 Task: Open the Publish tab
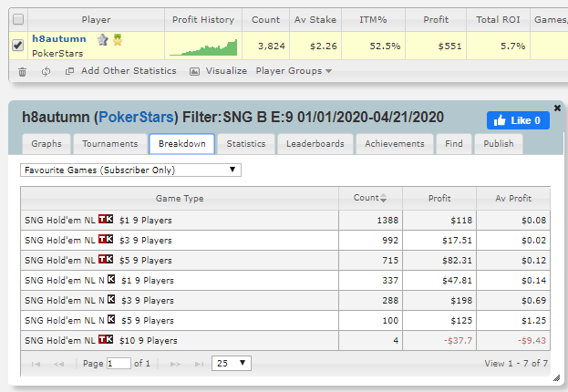pyautogui.click(x=499, y=144)
